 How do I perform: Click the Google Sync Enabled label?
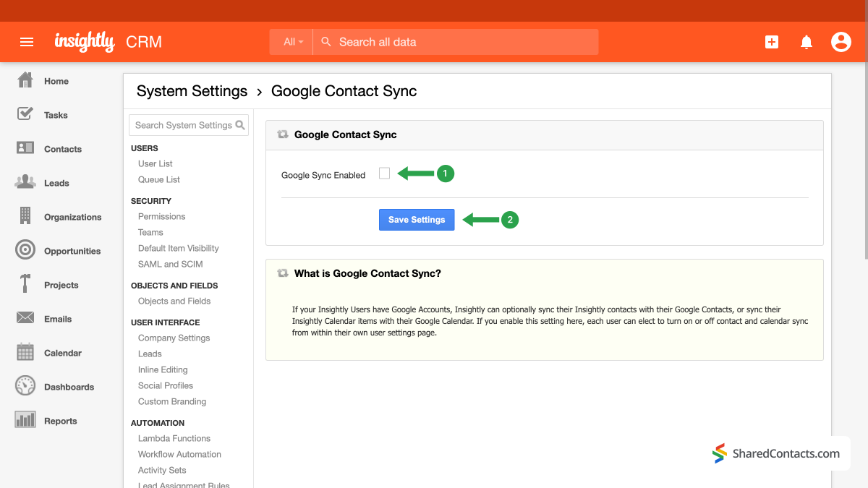pos(323,175)
